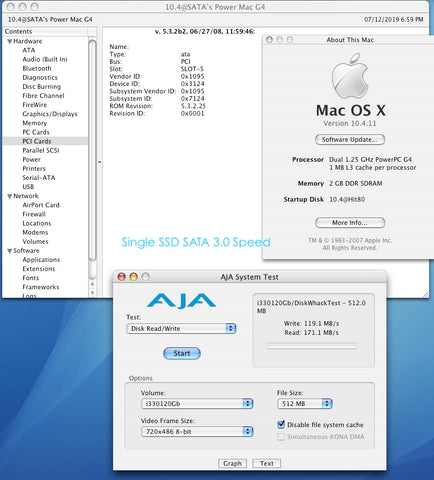434x480 pixels.
Task: Open the File Size dropdown
Action: click(305, 404)
